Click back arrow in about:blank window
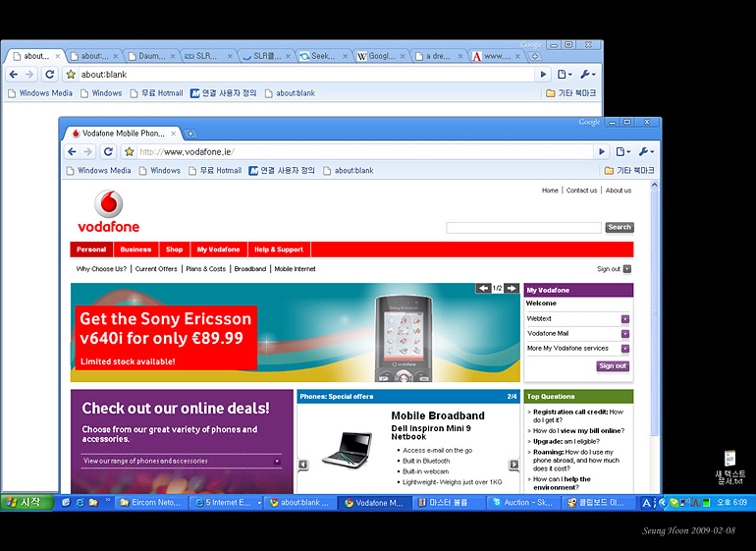Viewport: 756px width, 551px height. tap(14, 75)
